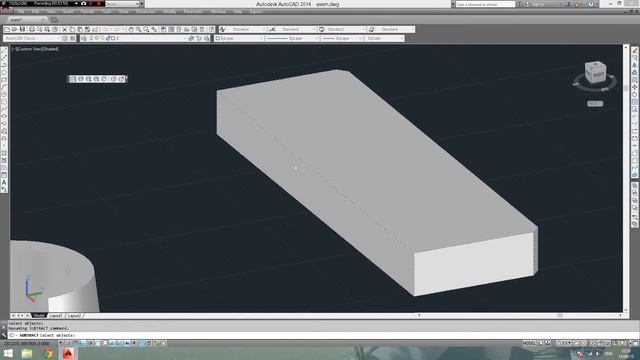The height and width of the screenshot is (360, 640).
Task: Open the Modify menu
Action: pos(169,12)
